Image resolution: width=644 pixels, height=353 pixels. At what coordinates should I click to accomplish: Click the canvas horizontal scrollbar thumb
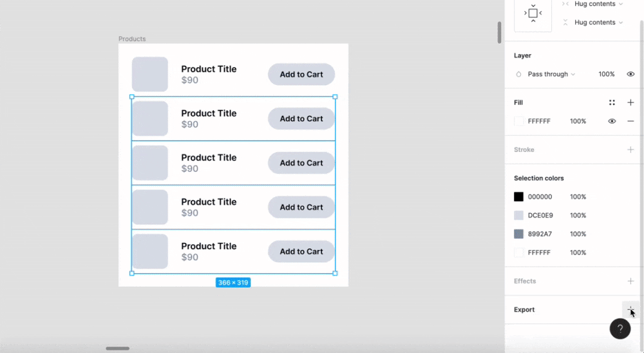(118, 348)
